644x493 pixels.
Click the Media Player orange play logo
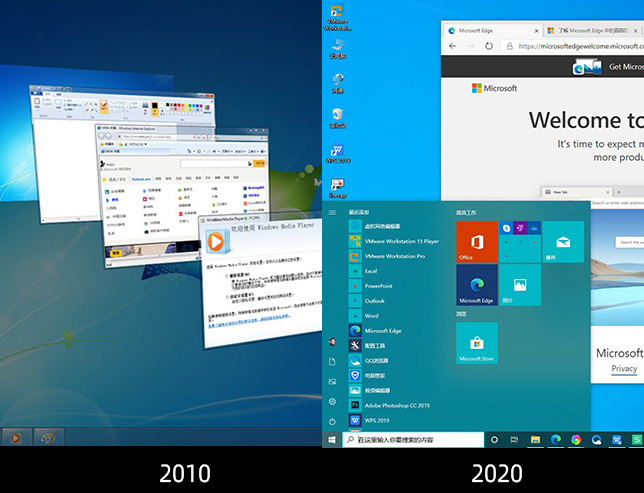point(216,242)
